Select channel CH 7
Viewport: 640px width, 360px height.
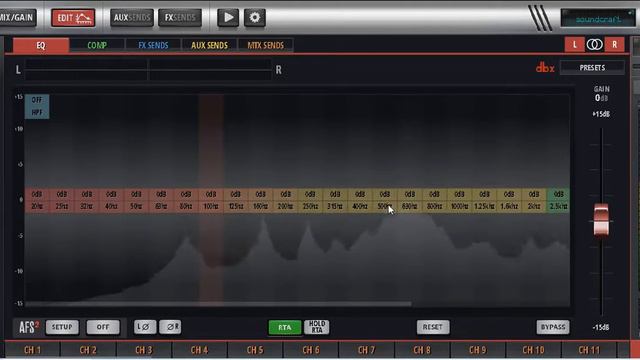[x=366, y=350]
